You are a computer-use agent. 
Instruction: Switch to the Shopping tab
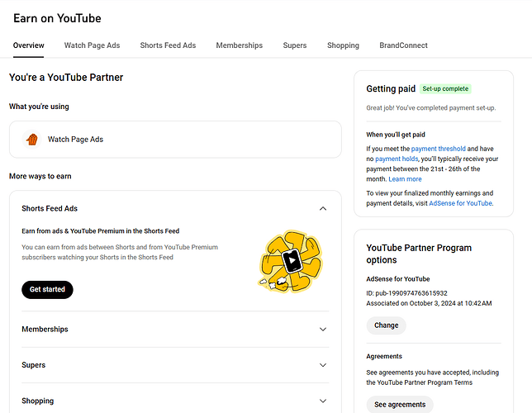343,45
